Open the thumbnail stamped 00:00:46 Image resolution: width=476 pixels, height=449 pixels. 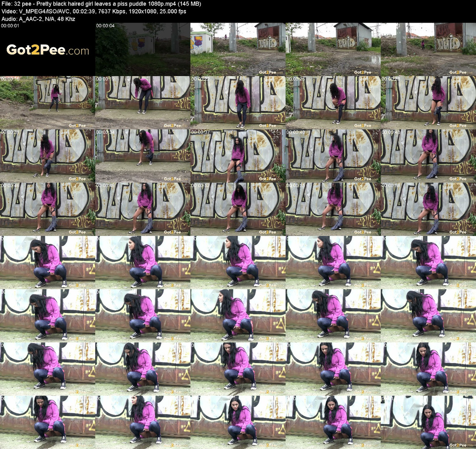(x=48, y=209)
